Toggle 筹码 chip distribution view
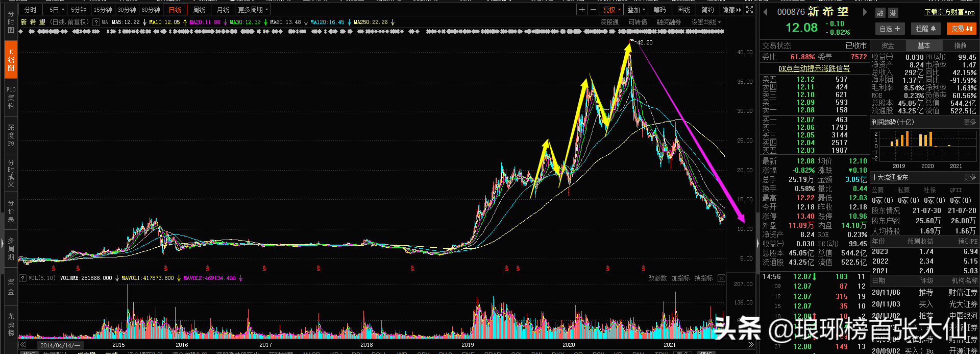The image size is (980, 354). 659,10
